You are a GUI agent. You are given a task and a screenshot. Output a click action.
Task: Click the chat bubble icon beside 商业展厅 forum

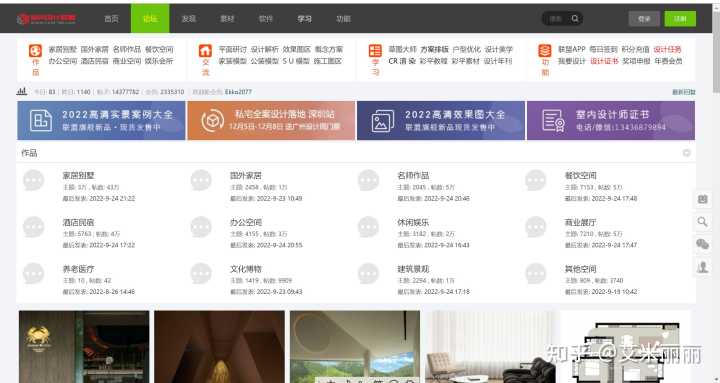[x=536, y=227]
